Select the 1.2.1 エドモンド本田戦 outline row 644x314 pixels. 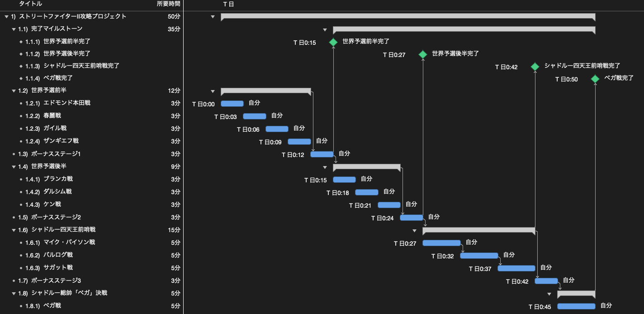pyautogui.click(x=91, y=103)
